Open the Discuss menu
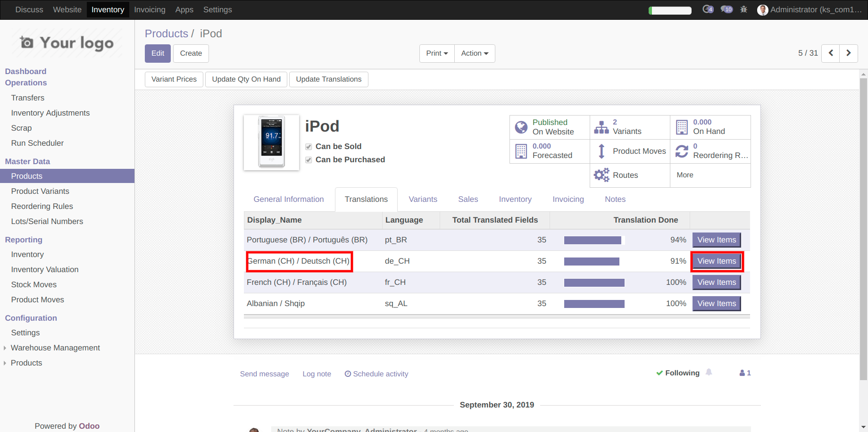Image resolution: width=868 pixels, height=432 pixels. 29,9
